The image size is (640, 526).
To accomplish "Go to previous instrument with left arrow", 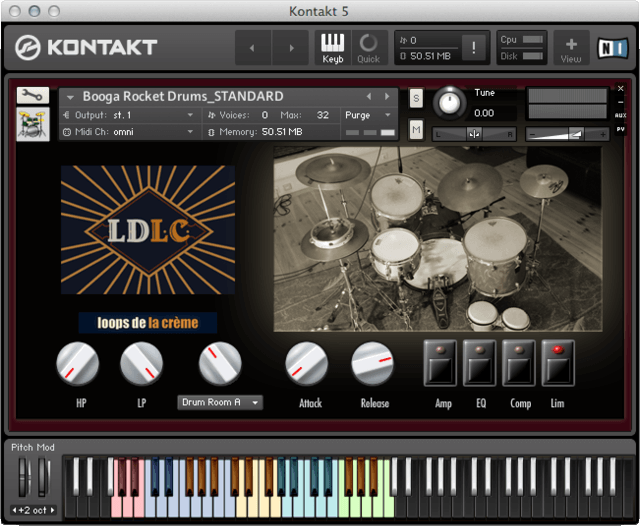I will coord(369,97).
